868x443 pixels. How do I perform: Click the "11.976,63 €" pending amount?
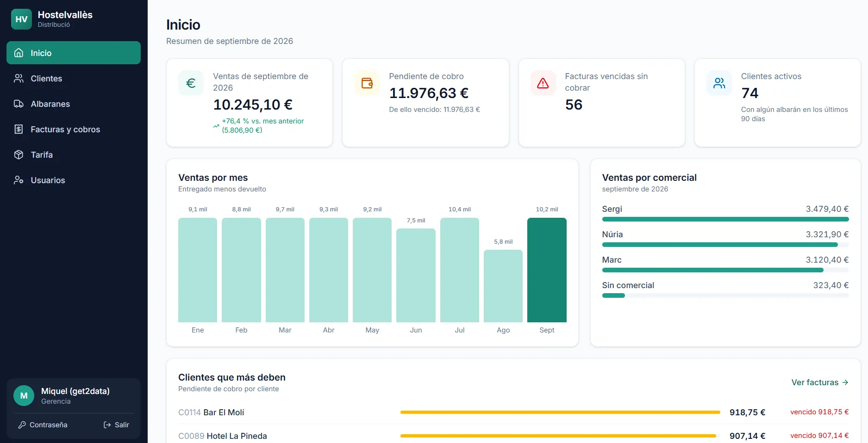tap(429, 93)
